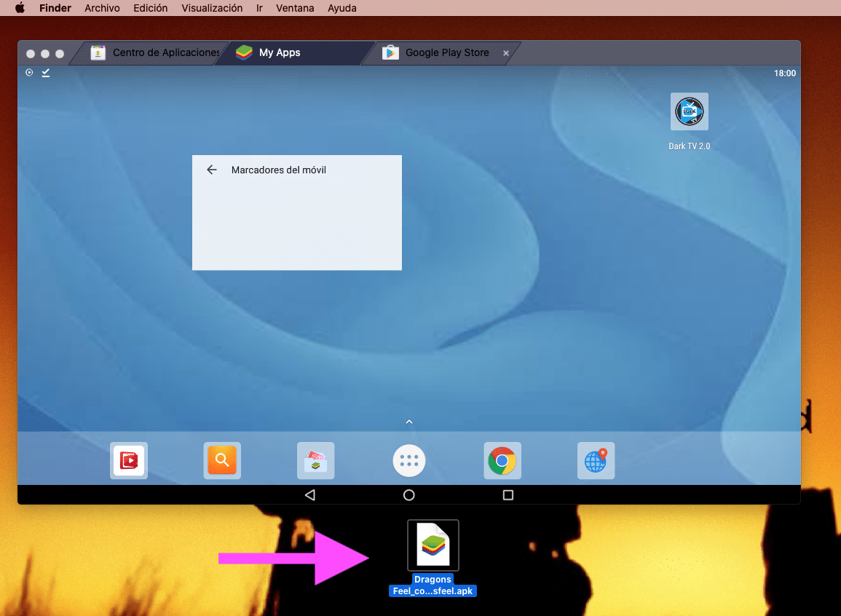This screenshot has width=841, height=616.
Task: Open the orange search app in dock
Action: point(222,461)
